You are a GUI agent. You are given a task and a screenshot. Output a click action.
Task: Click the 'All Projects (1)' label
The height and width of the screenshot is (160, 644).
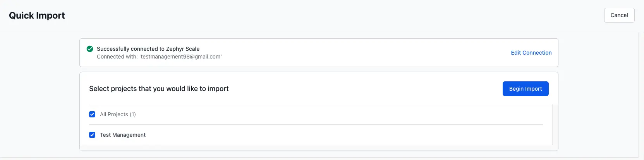tap(118, 114)
